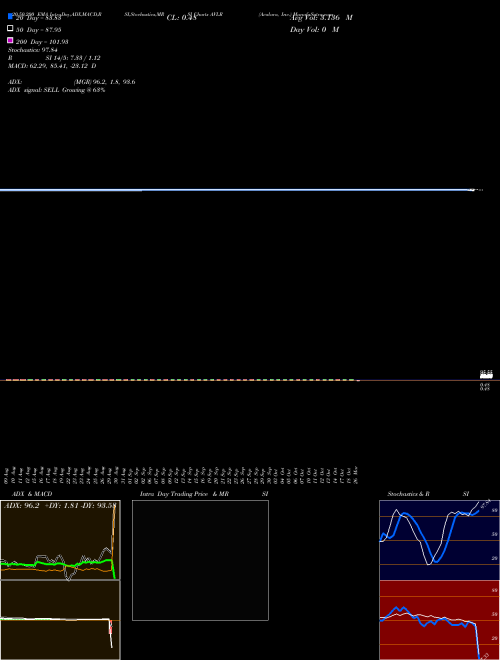Click the 'Intra Day Trading Price & MRSI' title
Screen dimensions: 500x660
tap(204, 494)
